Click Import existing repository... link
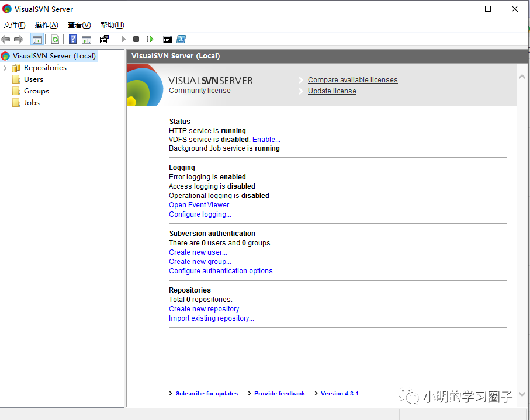The height and width of the screenshot is (420, 530). click(212, 318)
